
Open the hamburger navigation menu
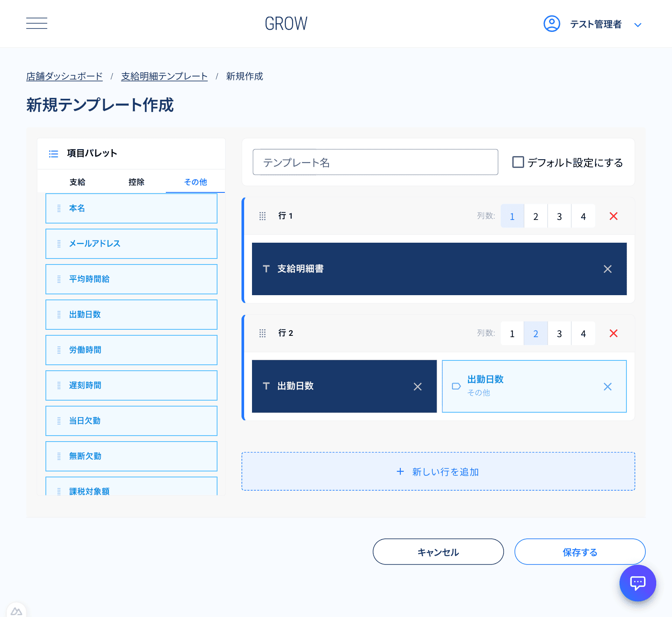tap(37, 23)
